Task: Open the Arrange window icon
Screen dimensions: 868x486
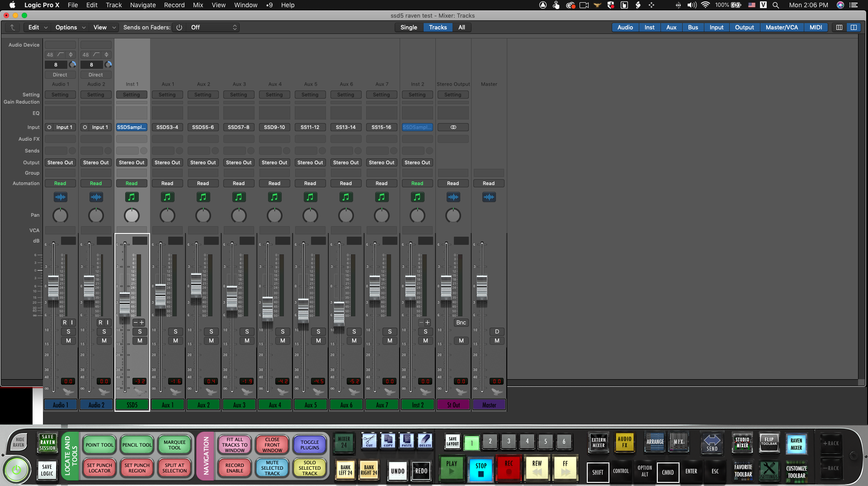Action: [655, 442]
